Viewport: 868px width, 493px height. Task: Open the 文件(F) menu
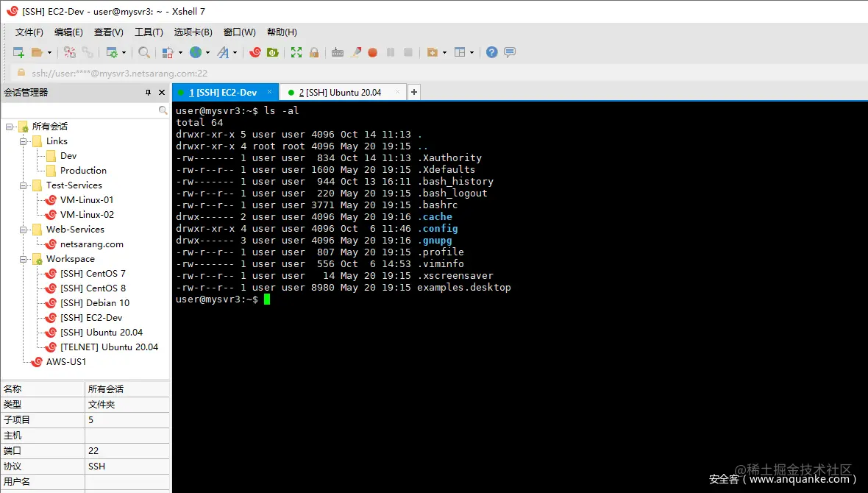pos(29,32)
